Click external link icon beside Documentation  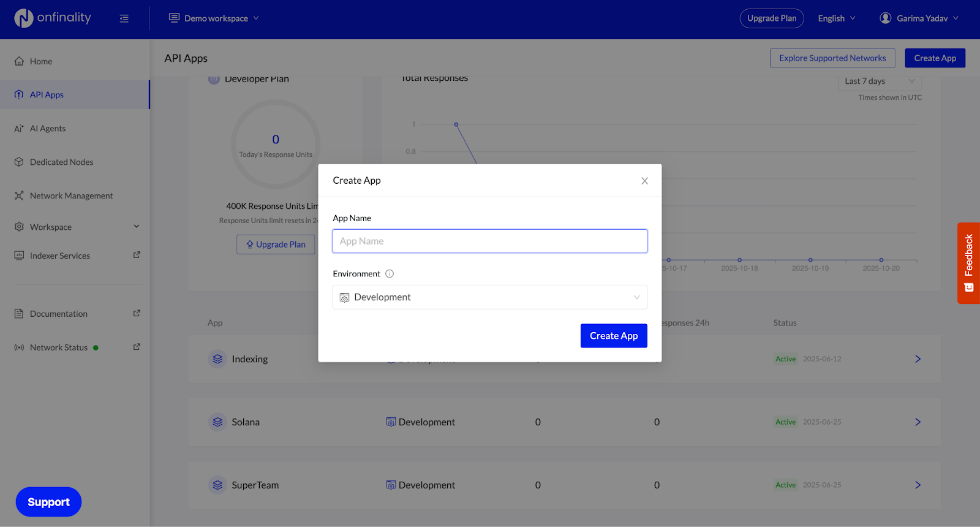point(137,313)
